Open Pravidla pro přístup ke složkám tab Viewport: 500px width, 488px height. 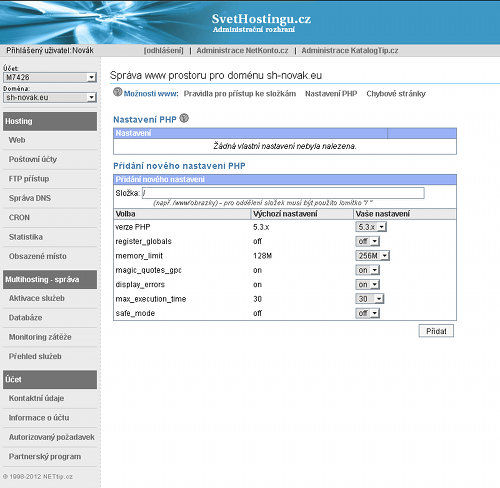pos(240,94)
